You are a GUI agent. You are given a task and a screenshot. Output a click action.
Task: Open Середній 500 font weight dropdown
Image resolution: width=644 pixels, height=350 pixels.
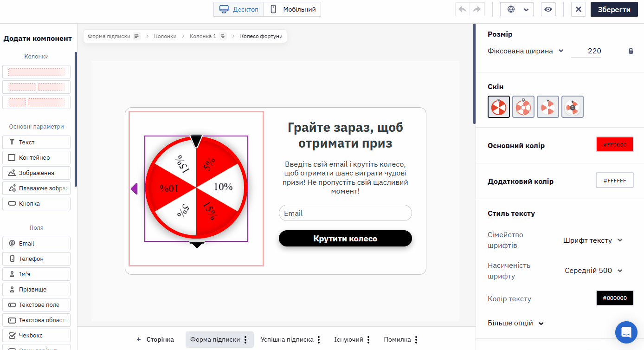[x=593, y=271]
